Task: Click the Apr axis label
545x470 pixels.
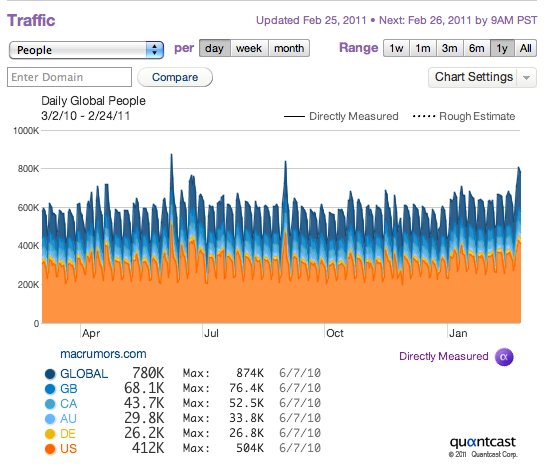Action: pyautogui.click(x=91, y=333)
